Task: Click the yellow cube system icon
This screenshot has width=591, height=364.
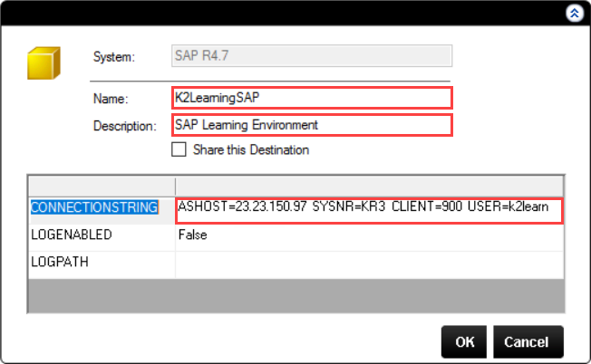Action: tap(44, 62)
